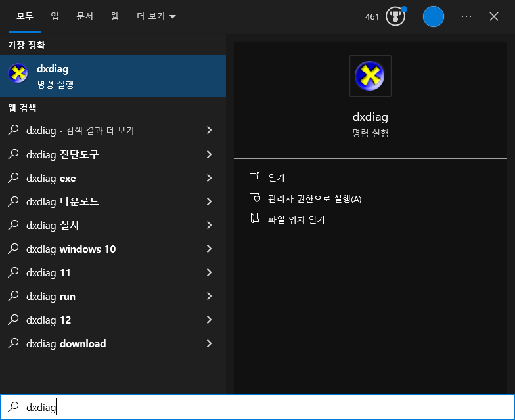The image size is (515, 420).
Task: Click the dxdiag search input field
Action: pyautogui.click(x=257, y=407)
